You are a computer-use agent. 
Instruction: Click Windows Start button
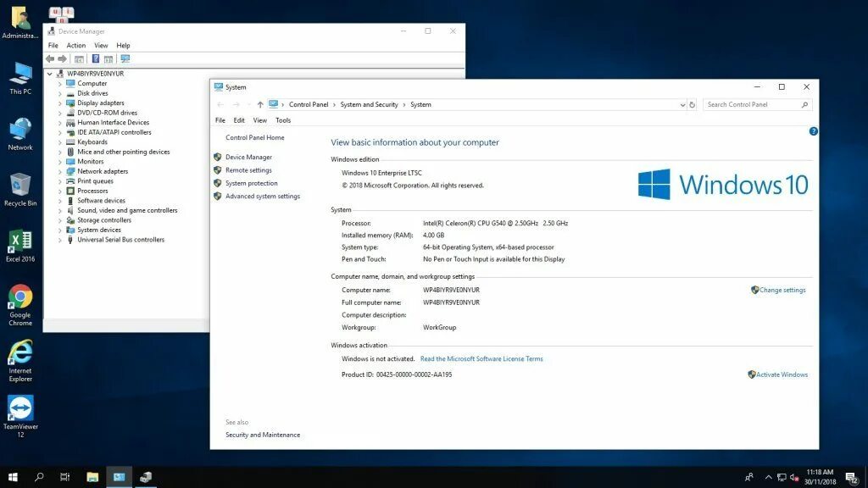13,477
